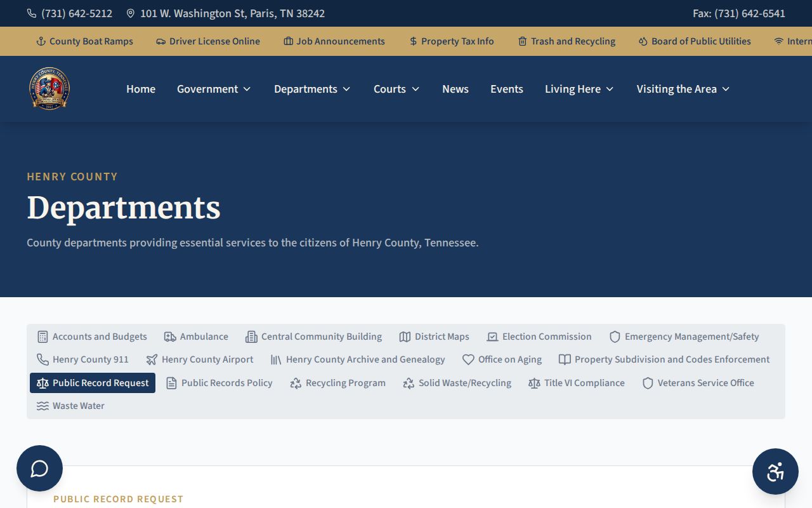The width and height of the screenshot is (812, 508).
Task: Open Title VI Compliance department
Action: [x=577, y=383]
